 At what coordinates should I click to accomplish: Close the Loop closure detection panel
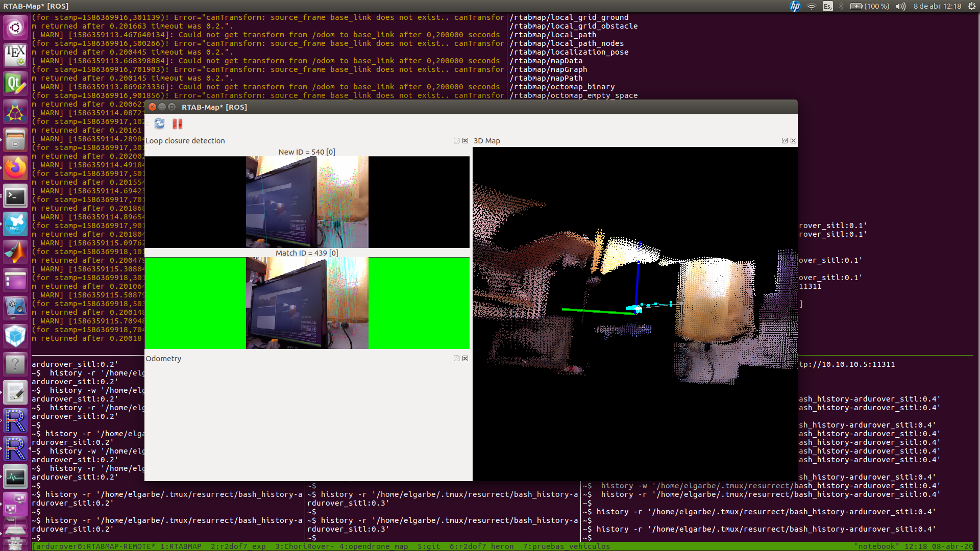(x=465, y=141)
